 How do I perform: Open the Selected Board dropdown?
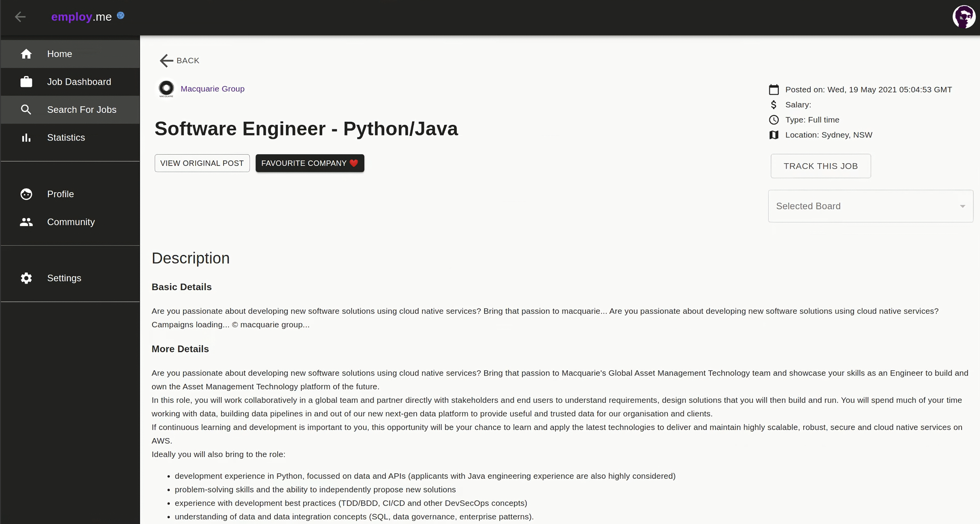[870, 206]
